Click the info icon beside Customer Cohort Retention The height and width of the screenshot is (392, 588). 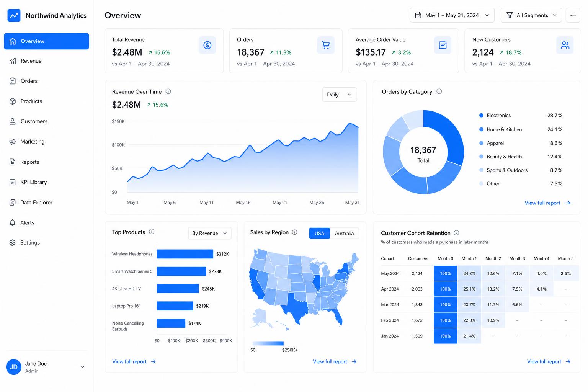click(x=456, y=233)
